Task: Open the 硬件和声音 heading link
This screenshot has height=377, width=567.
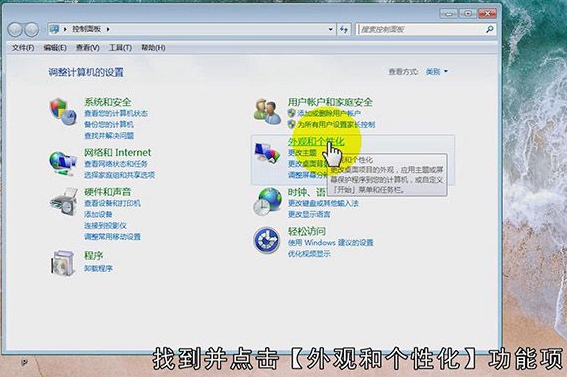Action: click(x=107, y=192)
